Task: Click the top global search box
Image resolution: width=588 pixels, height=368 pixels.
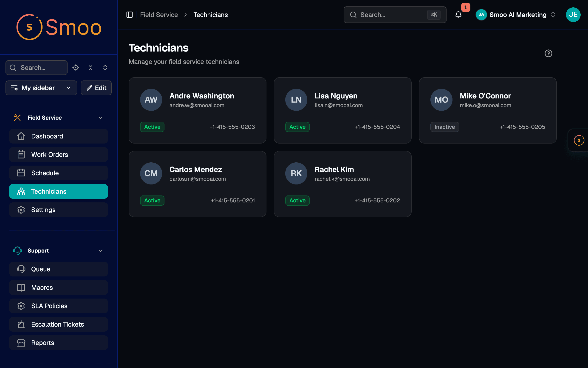Action: coord(395,15)
